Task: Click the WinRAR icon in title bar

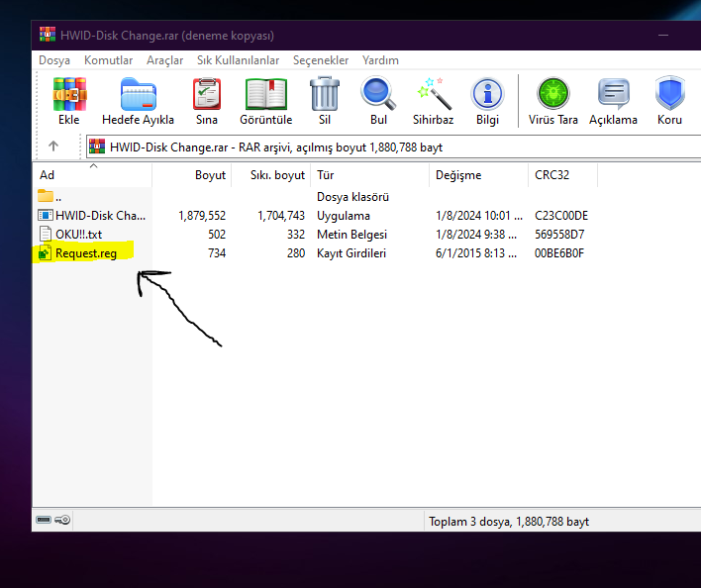Action: 48,35
